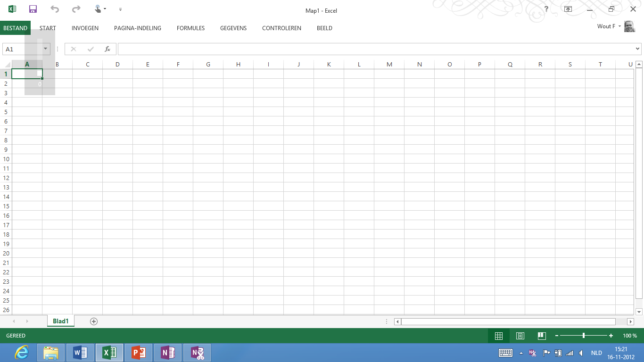Image resolution: width=644 pixels, height=362 pixels.
Task: Select column D header
Action: coord(117,65)
